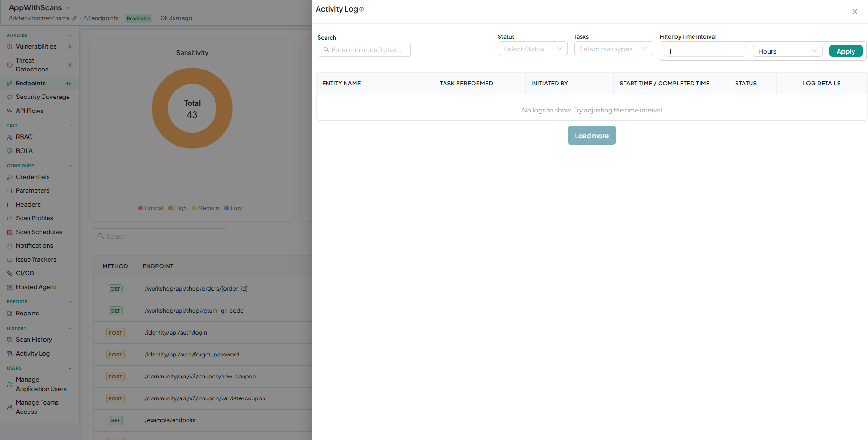Screen dimensions: 868x440
Task: Go to Security Coverage page
Action: coord(43,97)
